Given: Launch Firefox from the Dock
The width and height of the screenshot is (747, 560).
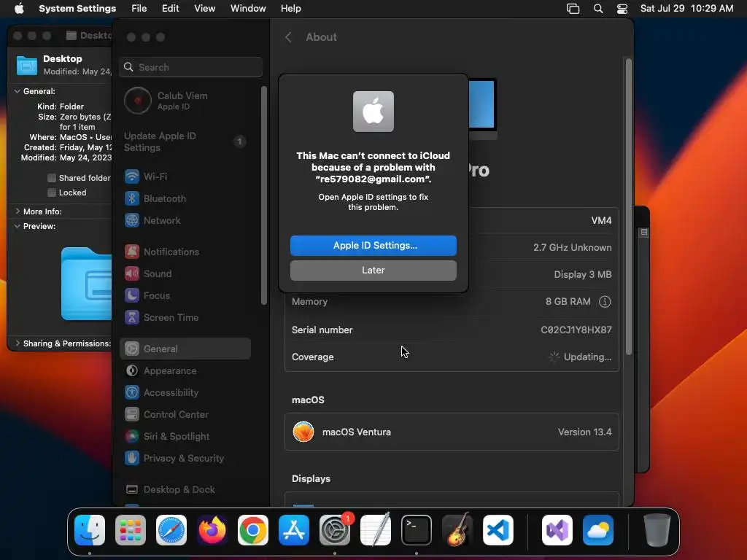Looking at the screenshot, I should pyautogui.click(x=212, y=530).
